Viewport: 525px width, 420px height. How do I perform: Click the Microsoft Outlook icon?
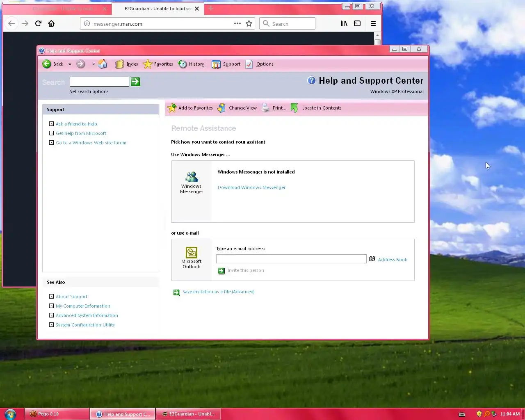click(192, 252)
